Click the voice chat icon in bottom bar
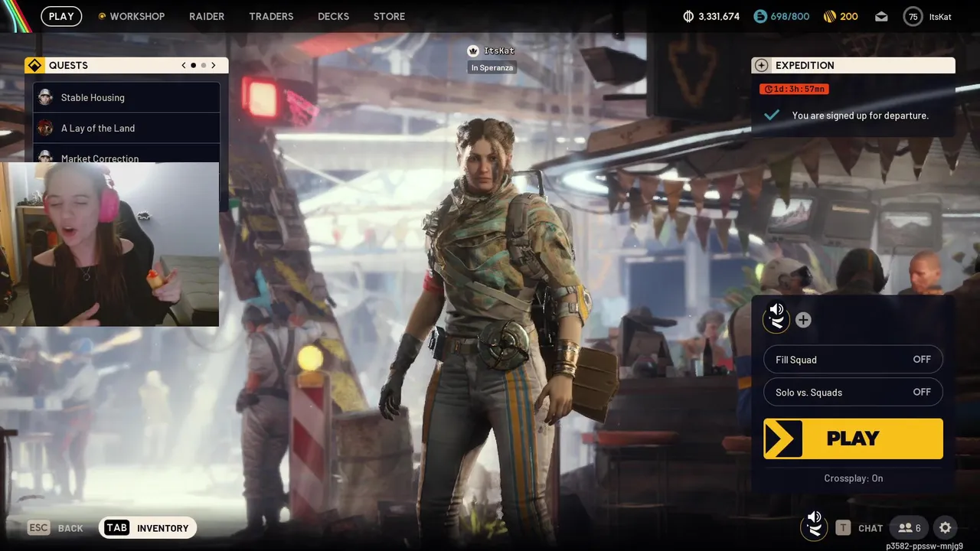Image resolution: width=980 pixels, height=551 pixels. pyautogui.click(x=814, y=526)
